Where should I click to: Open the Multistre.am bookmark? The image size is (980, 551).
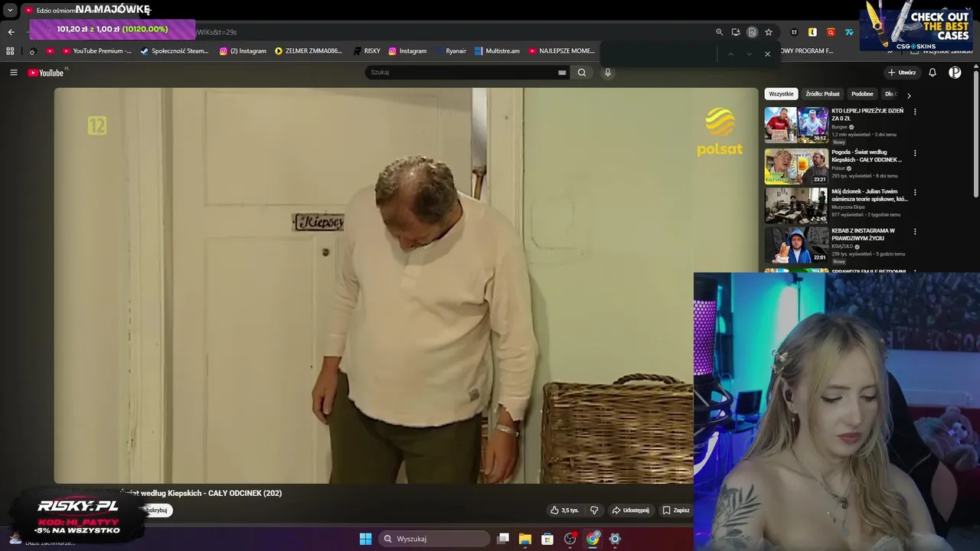coord(497,51)
